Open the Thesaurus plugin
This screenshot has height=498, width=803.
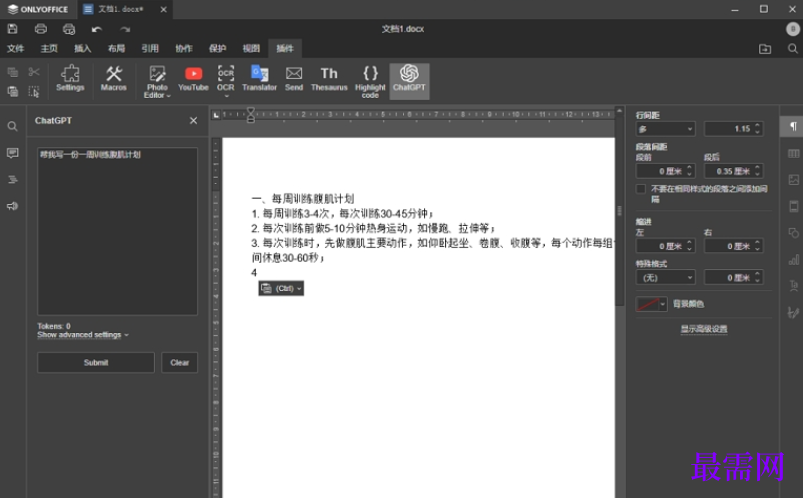click(329, 78)
